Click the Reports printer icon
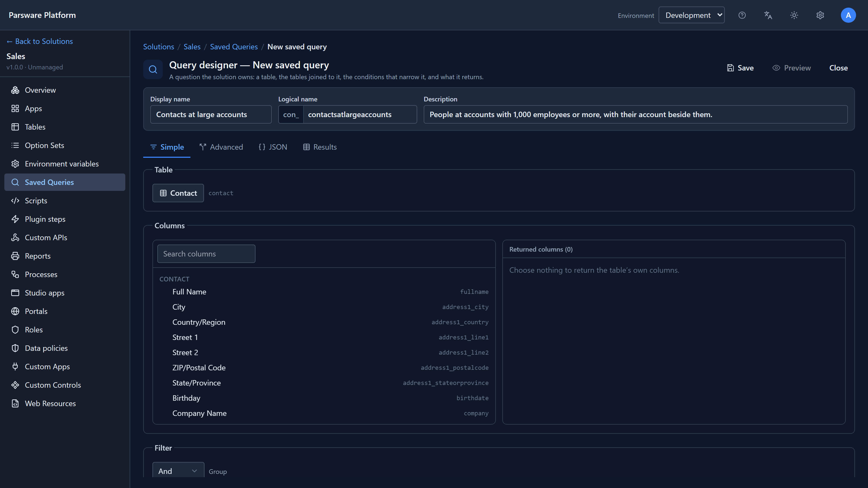The width and height of the screenshot is (868, 488). (15, 256)
